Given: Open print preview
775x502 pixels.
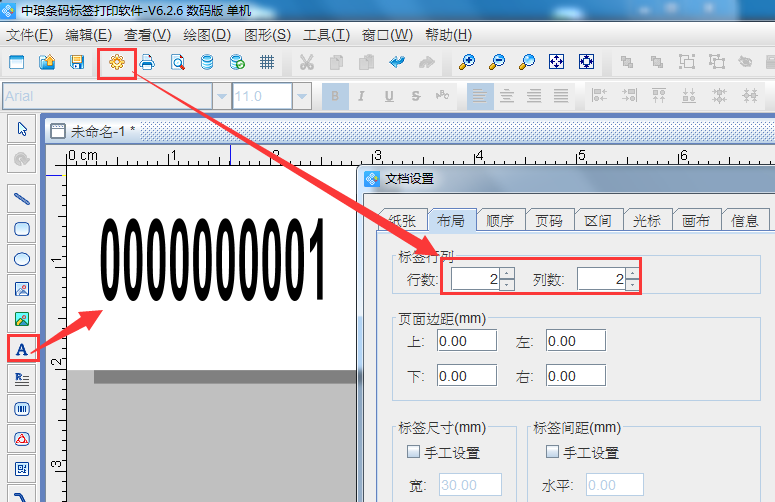Looking at the screenshot, I should 177,62.
